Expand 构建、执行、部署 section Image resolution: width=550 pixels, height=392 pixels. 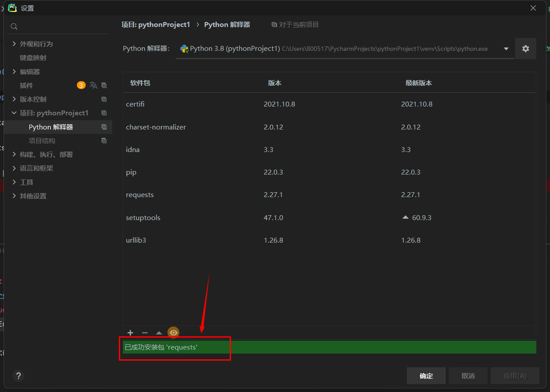[x=14, y=154]
